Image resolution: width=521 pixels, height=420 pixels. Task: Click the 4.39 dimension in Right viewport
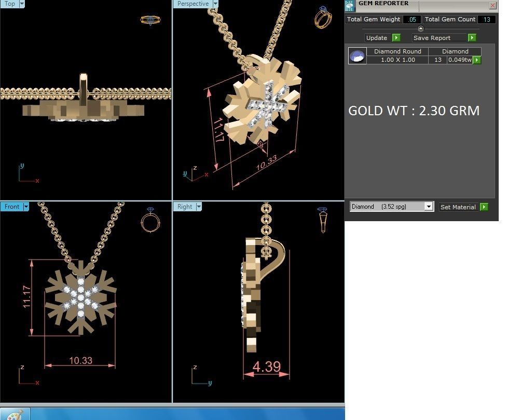(267, 367)
